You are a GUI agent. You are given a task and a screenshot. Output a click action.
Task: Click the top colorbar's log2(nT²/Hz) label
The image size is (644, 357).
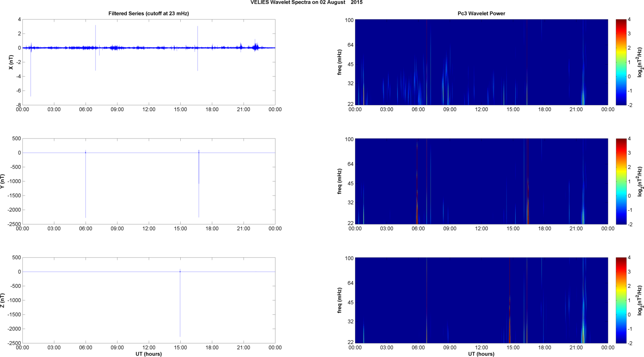[x=640, y=62]
